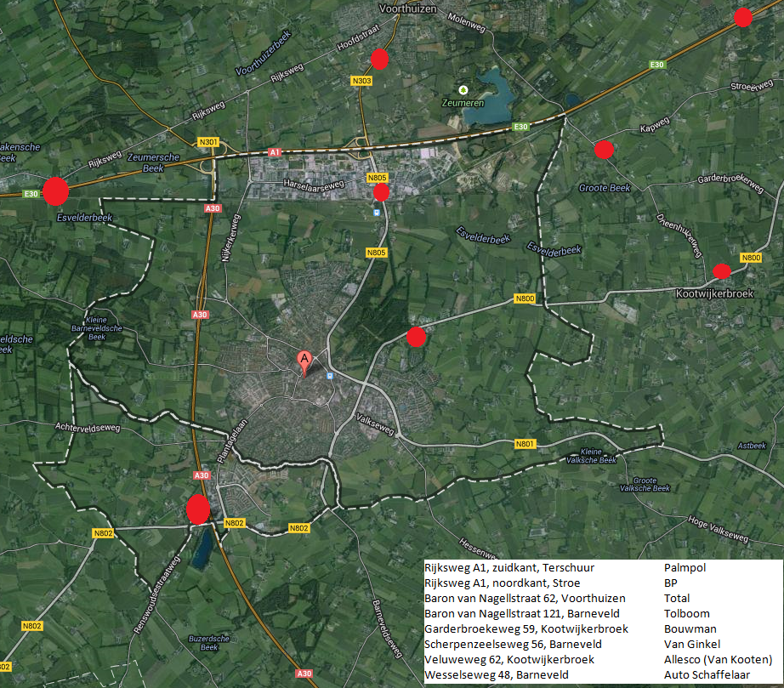The image size is (784, 688).
Task: Select the Baron van Nagellstraat 62, Voorthuizen entry
Action: pos(525,598)
